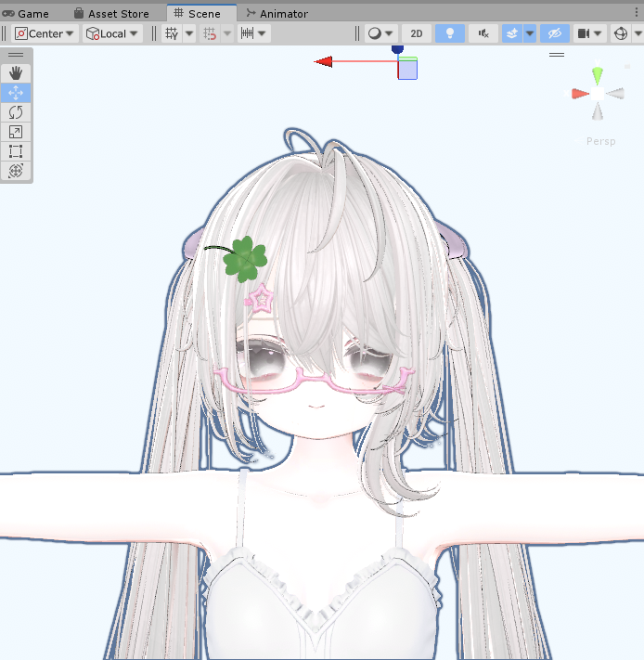Image resolution: width=644 pixels, height=660 pixels.
Task: Open scene camera settings dropdown
Action: tap(590, 33)
